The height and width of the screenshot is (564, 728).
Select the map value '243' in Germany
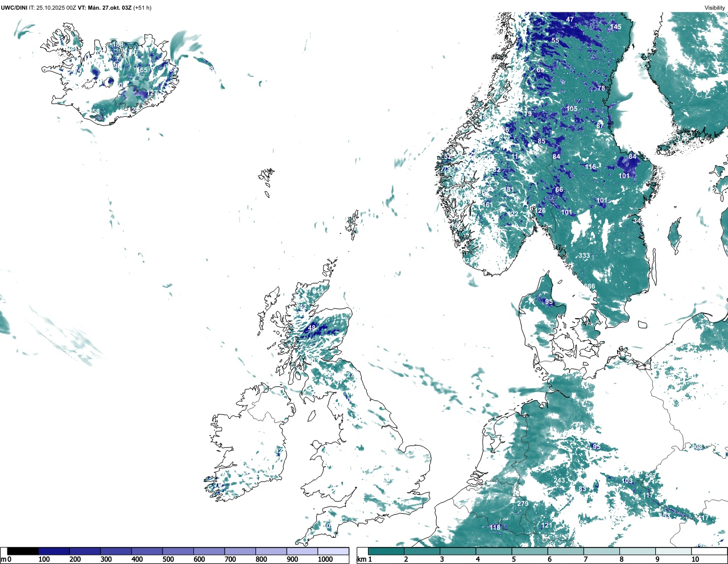click(560, 480)
